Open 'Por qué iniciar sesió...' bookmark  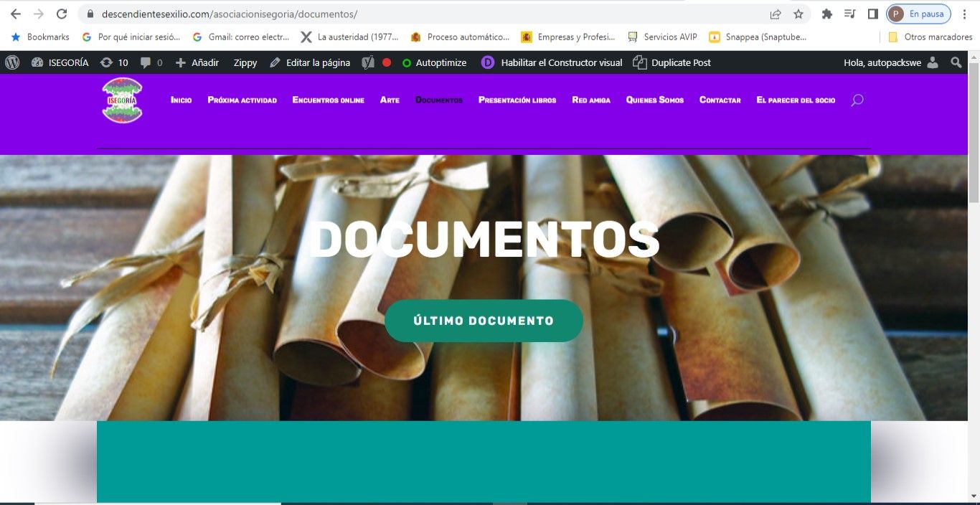coord(131,37)
